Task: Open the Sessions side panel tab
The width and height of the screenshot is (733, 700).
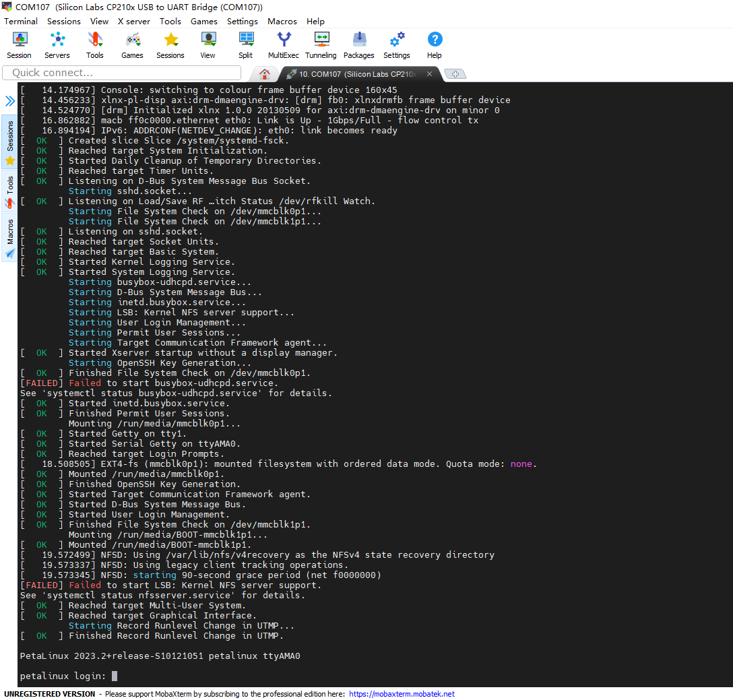Action: coord(10,141)
